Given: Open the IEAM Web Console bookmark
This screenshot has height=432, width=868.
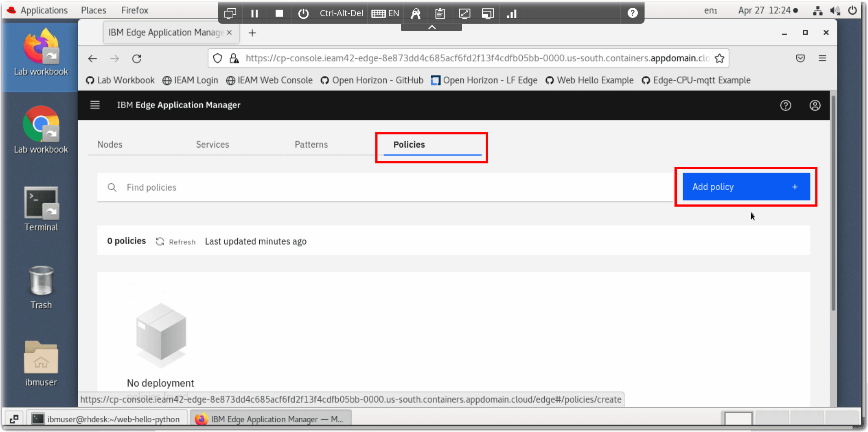Looking at the screenshot, I should (x=269, y=80).
